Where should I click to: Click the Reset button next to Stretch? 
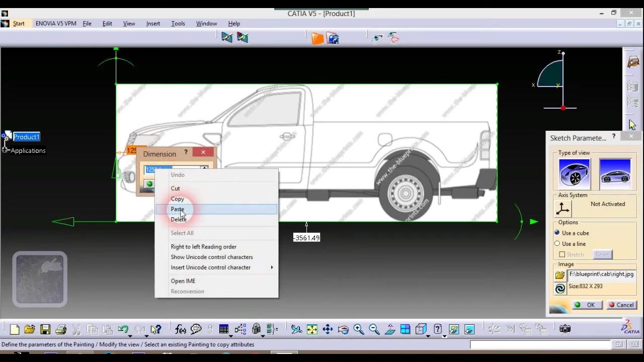coord(603,254)
